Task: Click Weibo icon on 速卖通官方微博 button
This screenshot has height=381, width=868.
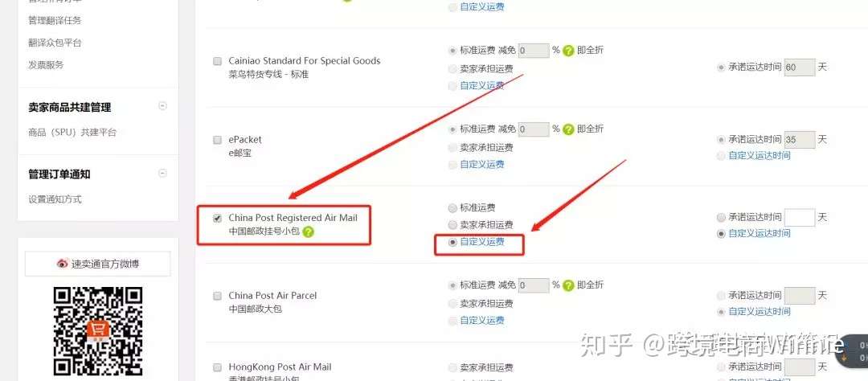Action: tap(62, 264)
